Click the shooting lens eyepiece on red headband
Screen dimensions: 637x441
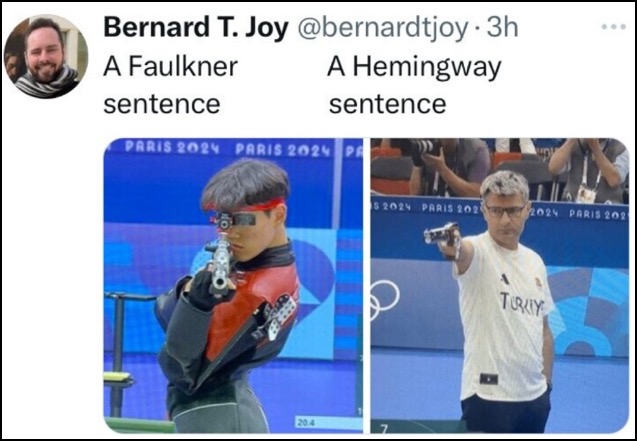tap(224, 220)
